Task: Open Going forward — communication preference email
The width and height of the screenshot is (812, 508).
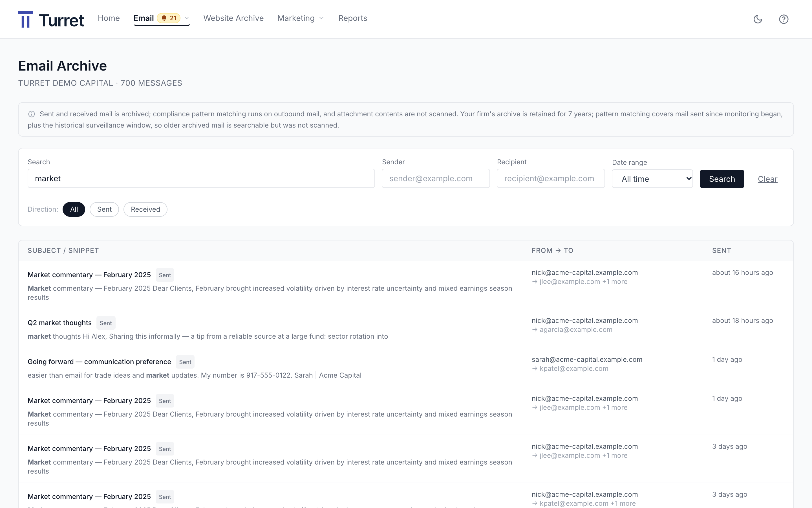Action: [x=99, y=362]
